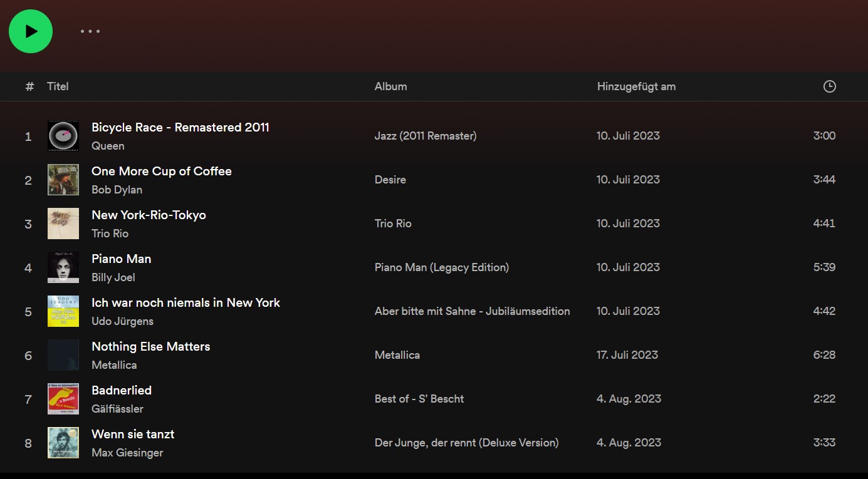
Task: Click the Hinzugefügt am column header
Action: [x=636, y=86]
